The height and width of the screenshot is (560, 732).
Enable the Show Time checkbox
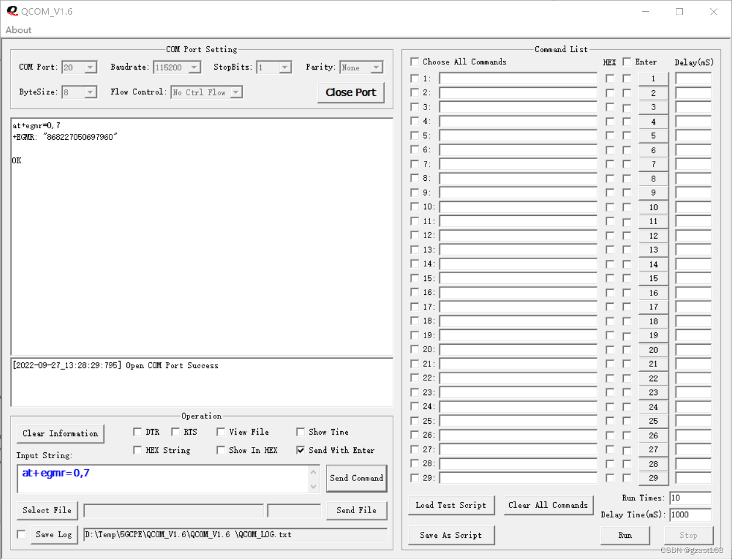pos(300,432)
